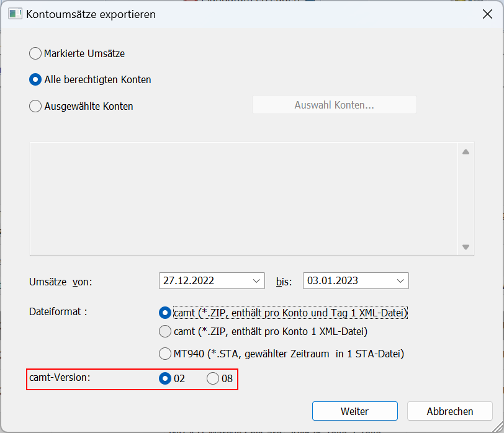Click the list scroll up arrow

tap(466, 152)
